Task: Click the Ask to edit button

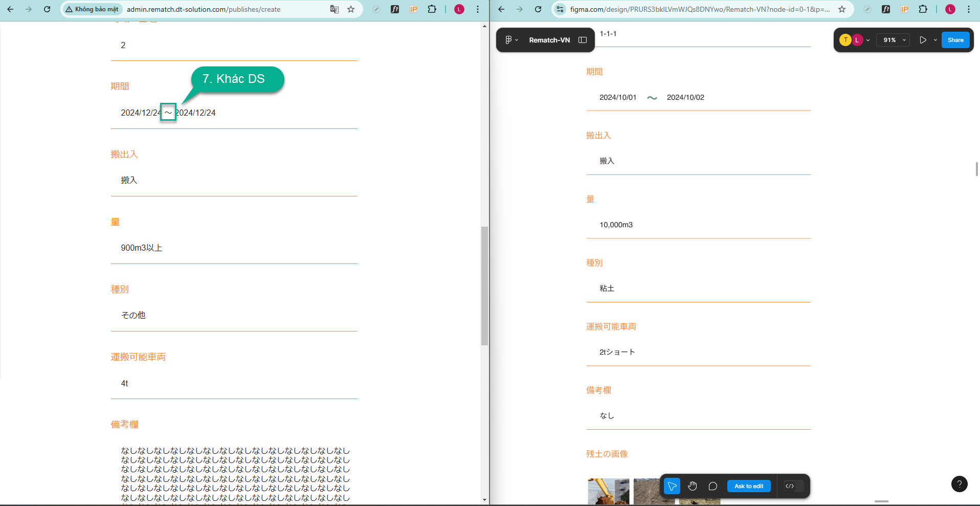Action: 749,486
